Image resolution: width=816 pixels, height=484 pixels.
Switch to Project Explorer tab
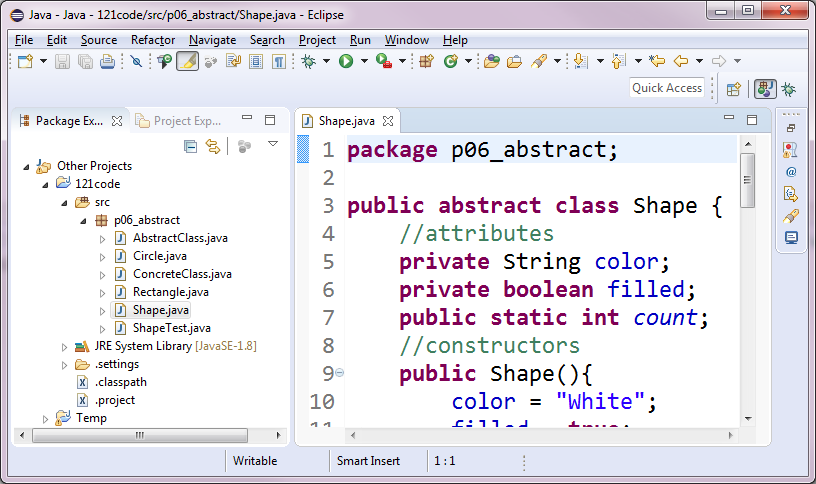coord(179,121)
